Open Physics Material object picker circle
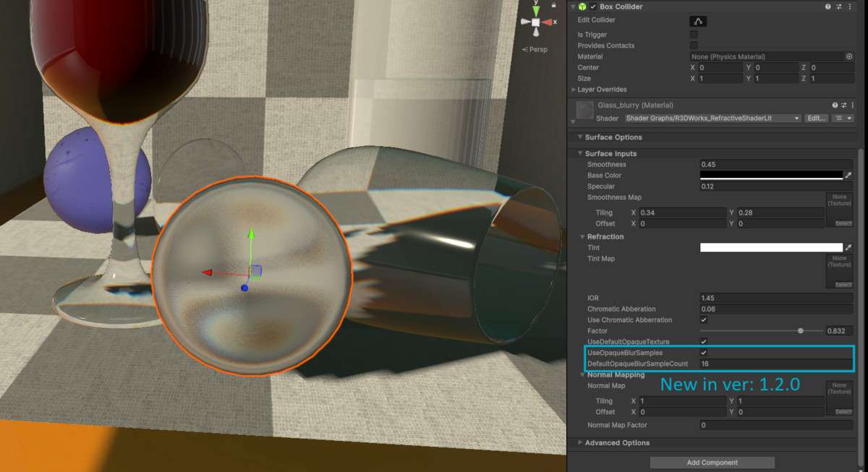This screenshot has width=868, height=472. coord(849,56)
